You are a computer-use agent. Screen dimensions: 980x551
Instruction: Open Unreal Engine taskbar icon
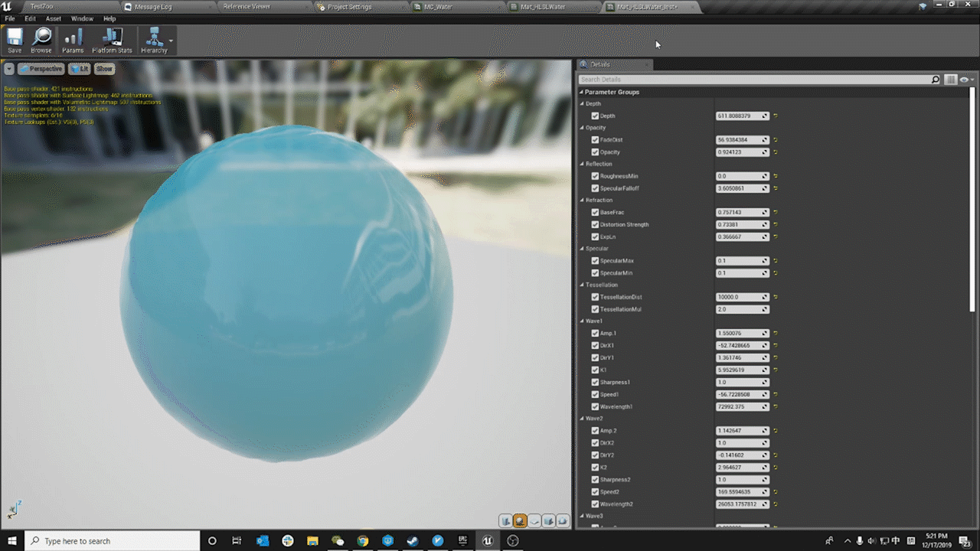[488, 540]
